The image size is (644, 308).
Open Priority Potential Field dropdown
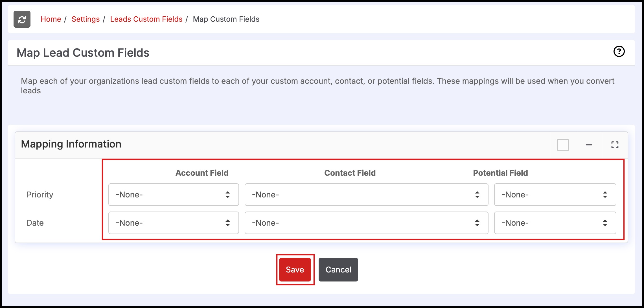(x=555, y=195)
